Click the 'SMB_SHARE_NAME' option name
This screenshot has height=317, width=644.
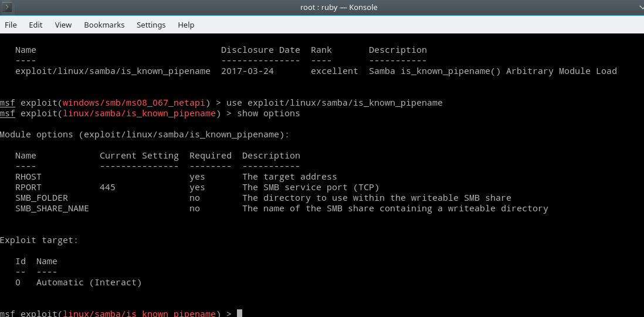[52, 208]
